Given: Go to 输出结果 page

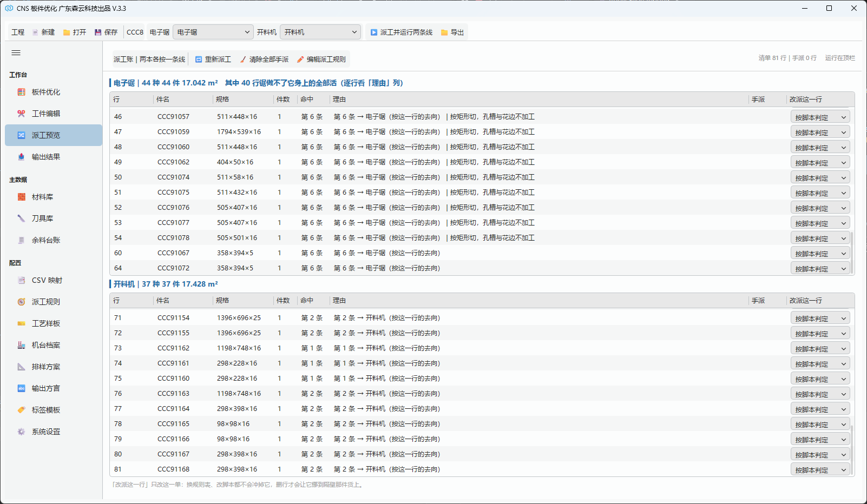Looking at the screenshot, I should click(x=54, y=157).
